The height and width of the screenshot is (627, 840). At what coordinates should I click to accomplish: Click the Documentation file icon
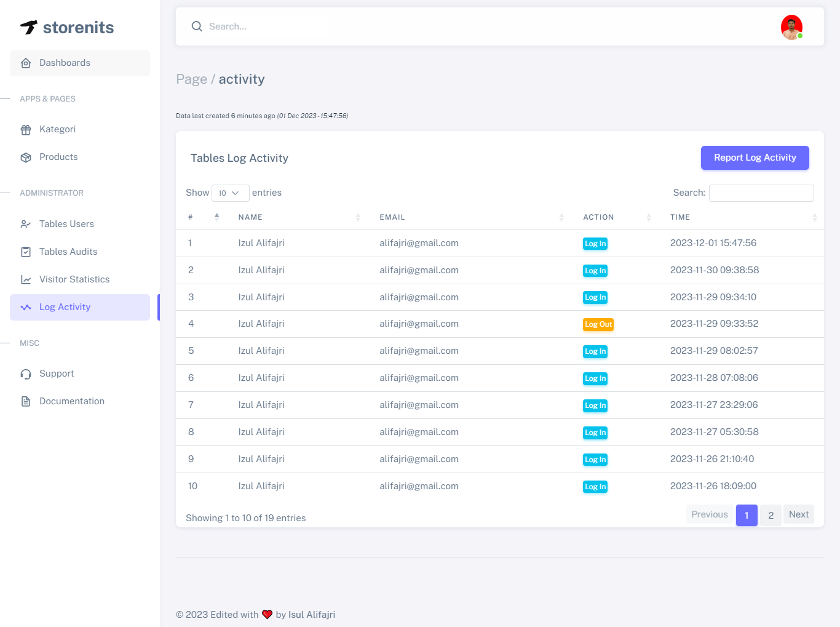coord(26,401)
